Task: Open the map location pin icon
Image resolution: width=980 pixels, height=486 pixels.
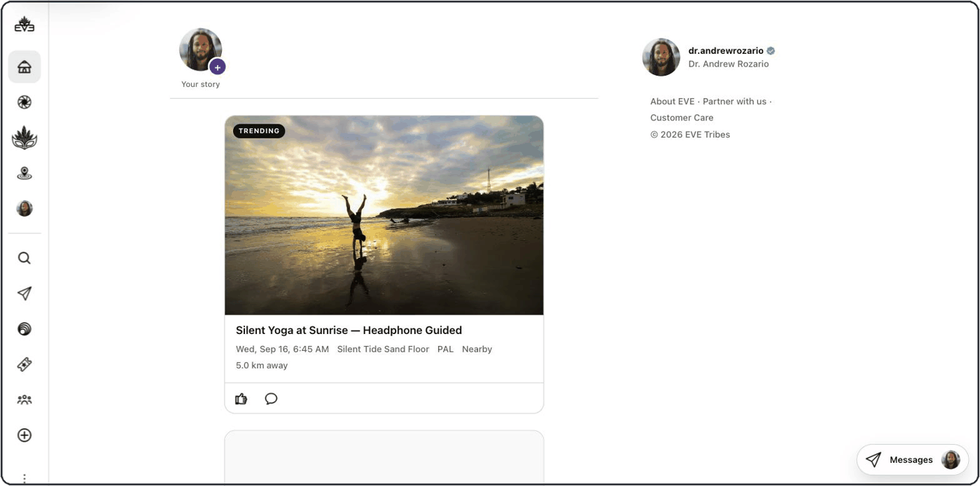Action: point(24,174)
